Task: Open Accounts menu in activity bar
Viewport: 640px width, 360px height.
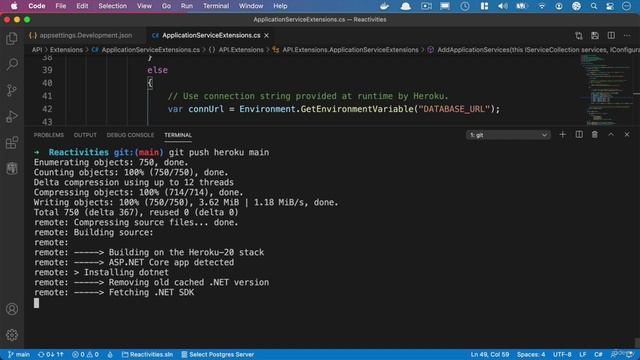Action: click(x=12, y=309)
